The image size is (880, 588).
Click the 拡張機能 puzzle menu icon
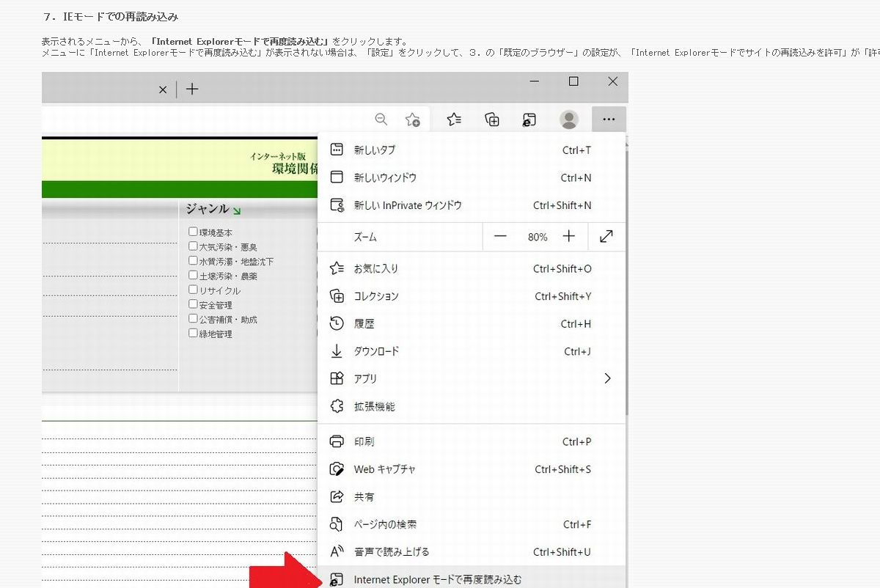(x=337, y=406)
